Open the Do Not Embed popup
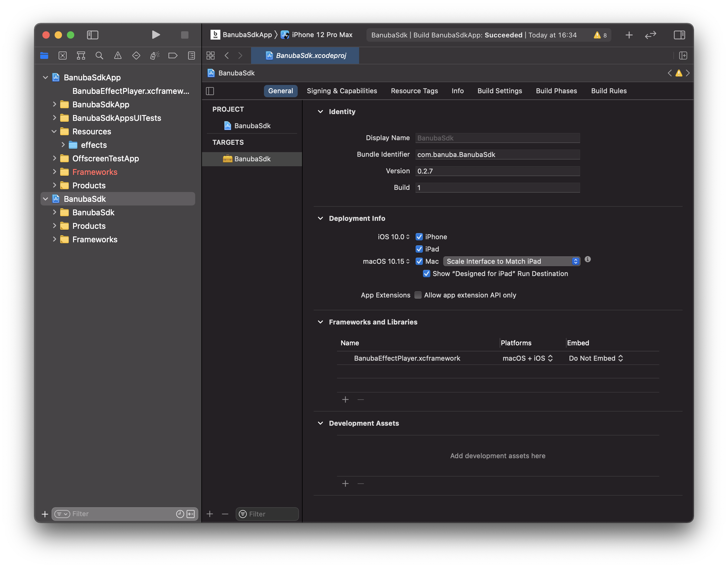Viewport: 728px width, 568px height. pyautogui.click(x=596, y=359)
